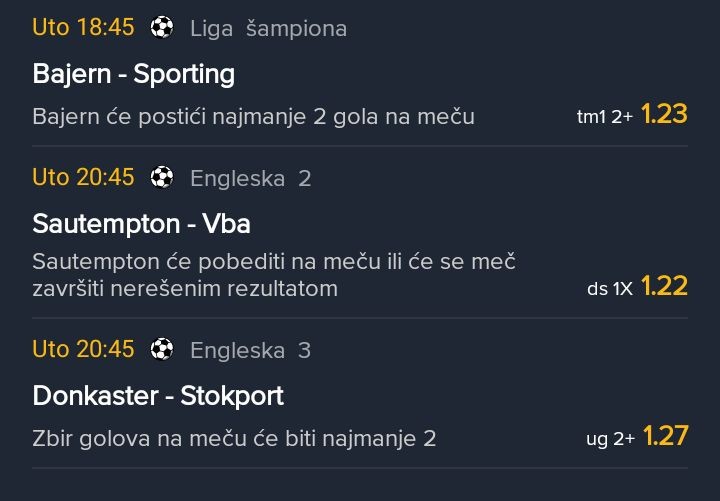Click the Uto 18:45 kickoff time

coord(83,28)
